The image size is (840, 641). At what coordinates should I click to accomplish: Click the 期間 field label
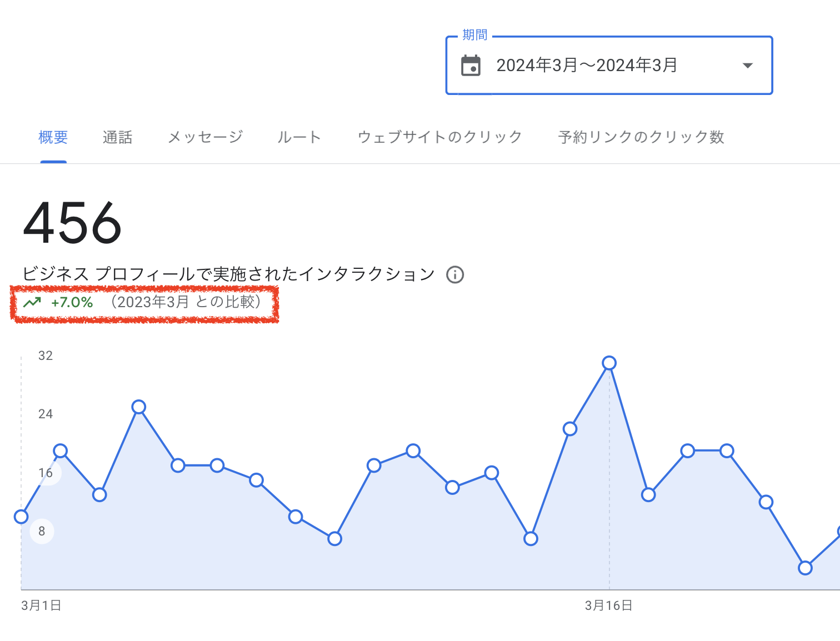point(475,35)
